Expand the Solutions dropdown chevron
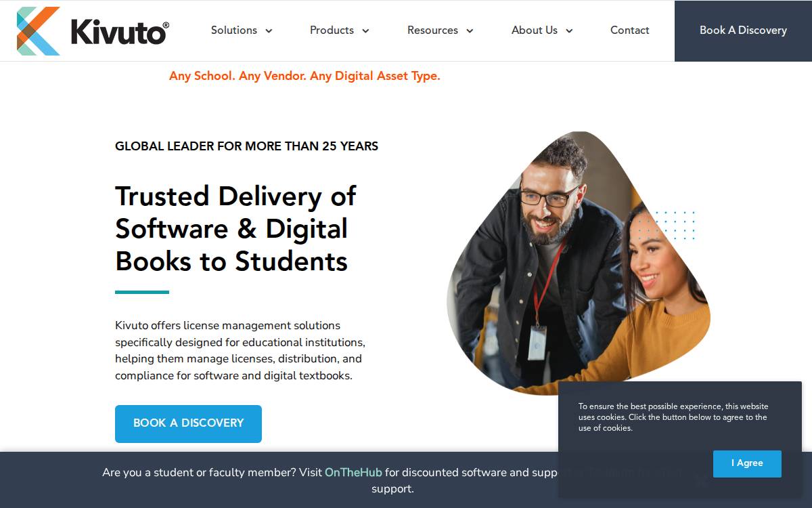812x508 pixels. [269, 31]
